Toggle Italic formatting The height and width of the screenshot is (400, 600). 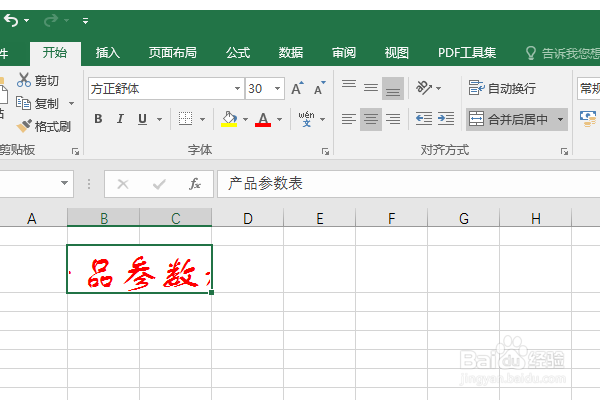120,119
